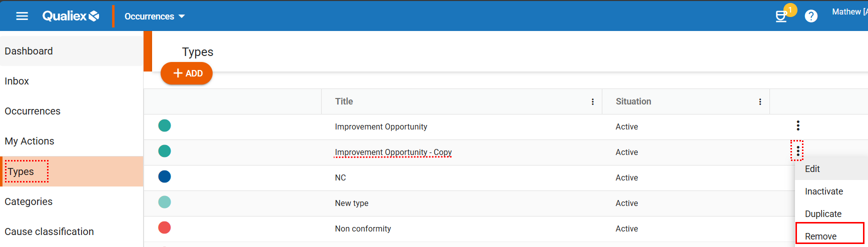Choose Duplicate in the context menu
Screen dimensions: 868x247
[823, 214]
